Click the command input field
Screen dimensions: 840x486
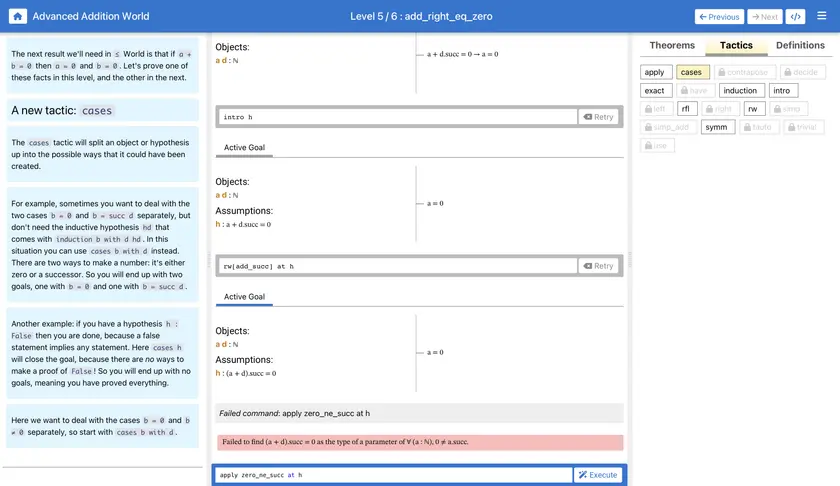click(x=394, y=475)
